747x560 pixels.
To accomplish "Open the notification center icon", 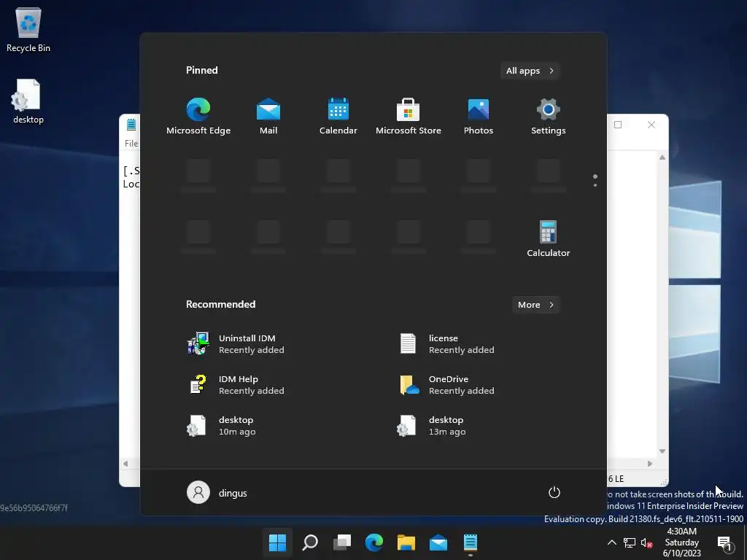I will [724, 542].
